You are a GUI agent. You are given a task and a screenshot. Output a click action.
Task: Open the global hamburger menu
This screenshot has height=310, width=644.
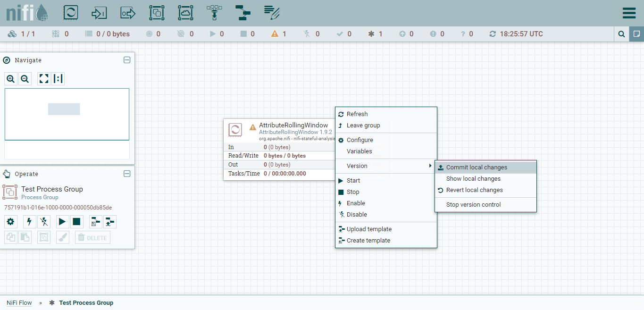tap(629, 13)
